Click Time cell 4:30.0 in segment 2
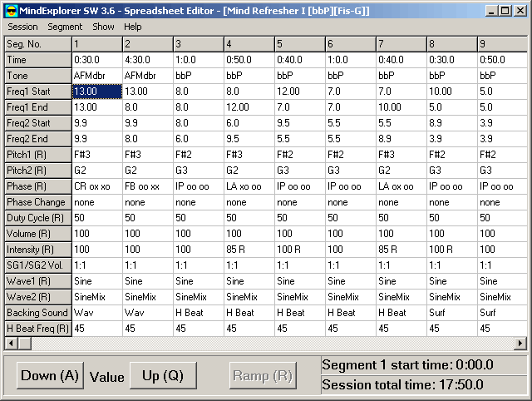532x401 pixels. click(x=148, y=60)
